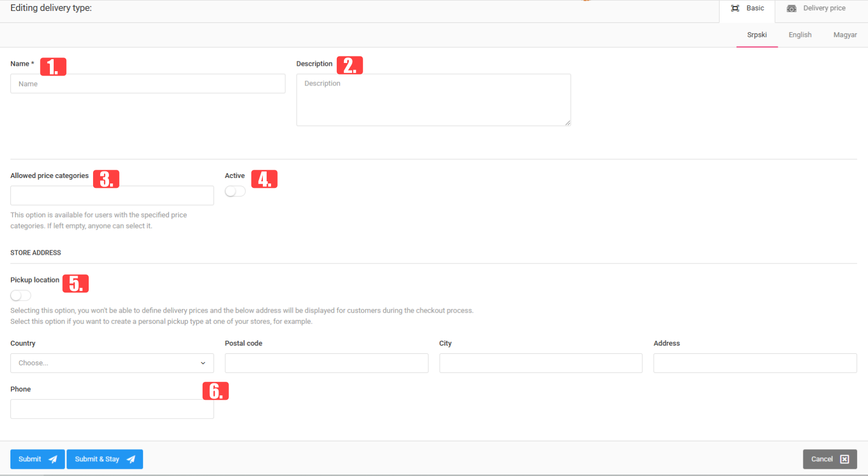Screen dimensions: 868x476
Task: Focus the Postal code field
Action: (326, 363)
